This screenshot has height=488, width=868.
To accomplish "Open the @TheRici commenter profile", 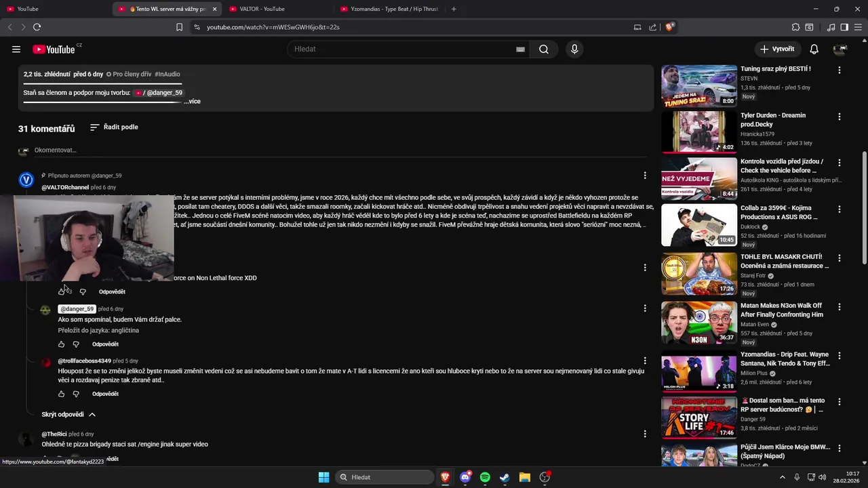I will (x=54, y=434).
